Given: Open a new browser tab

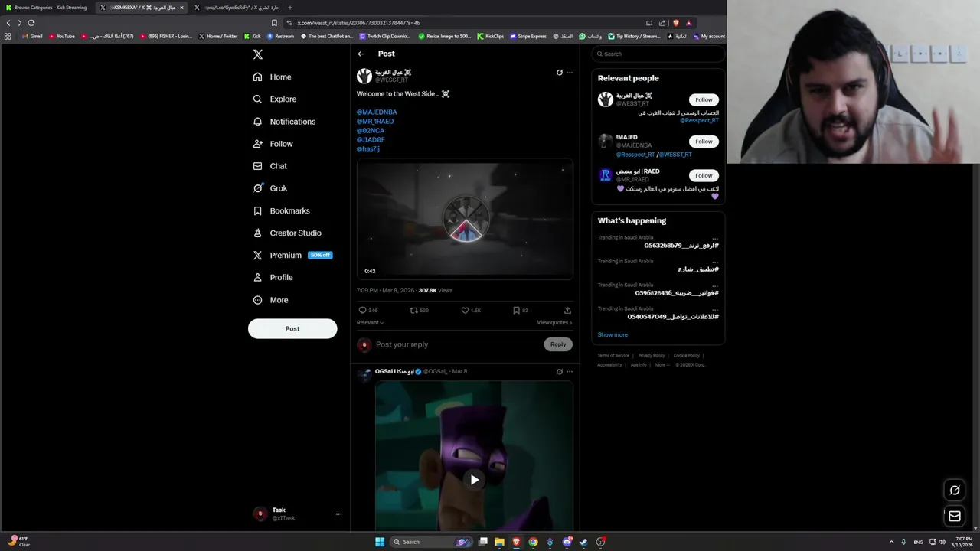Looking at the screenshot, I should [x=289, y=8].
